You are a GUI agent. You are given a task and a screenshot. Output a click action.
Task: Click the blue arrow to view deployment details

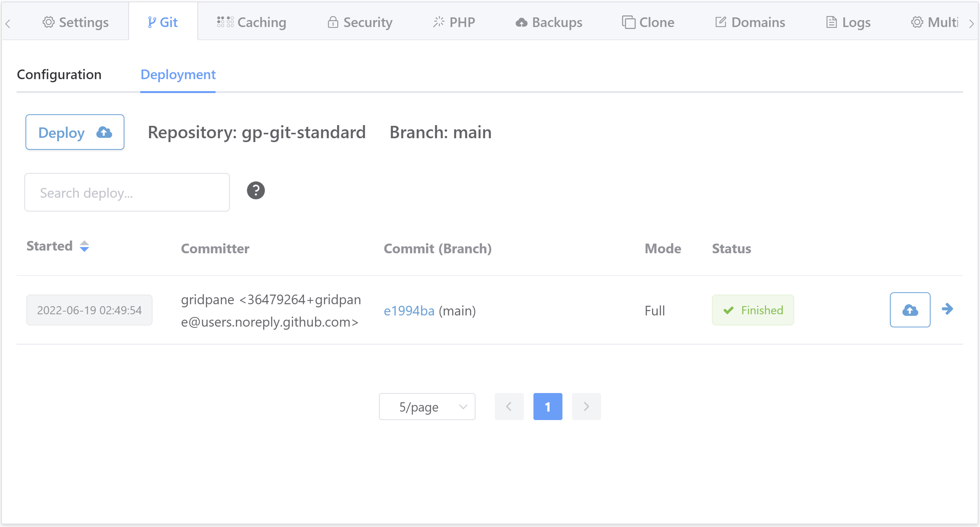point(947,309)
